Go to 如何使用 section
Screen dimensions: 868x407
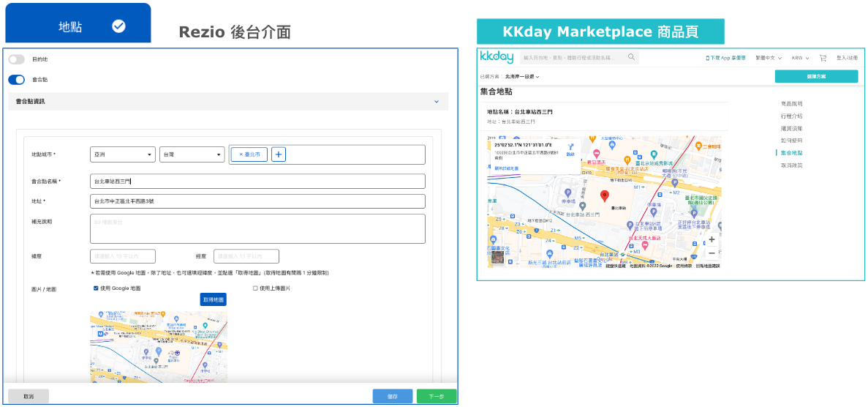coord(792,141)
